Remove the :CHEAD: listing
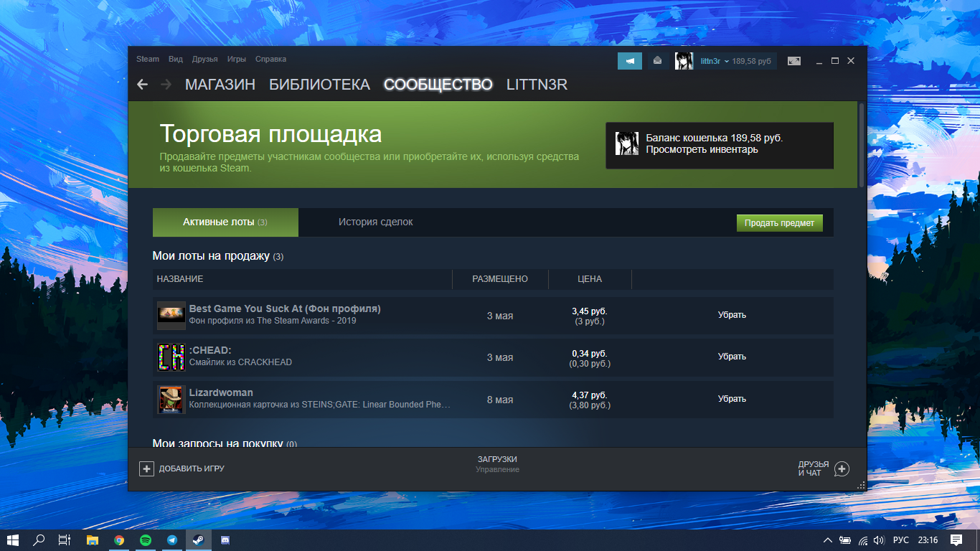Image resolution: width=980 pixels, height=551 pixels. (x=732, y=357)
